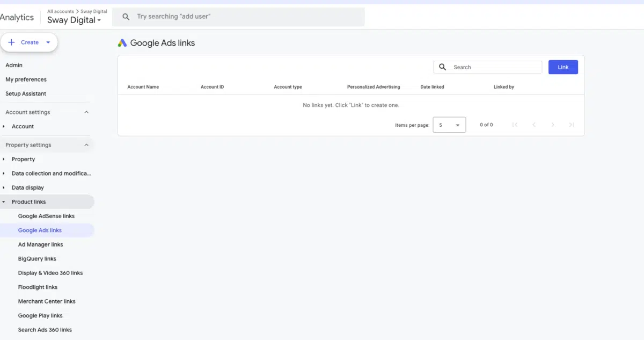Click the search magnifier icon in top bar
The height and width of the screenshot is (340, 644).
point(126,17)
